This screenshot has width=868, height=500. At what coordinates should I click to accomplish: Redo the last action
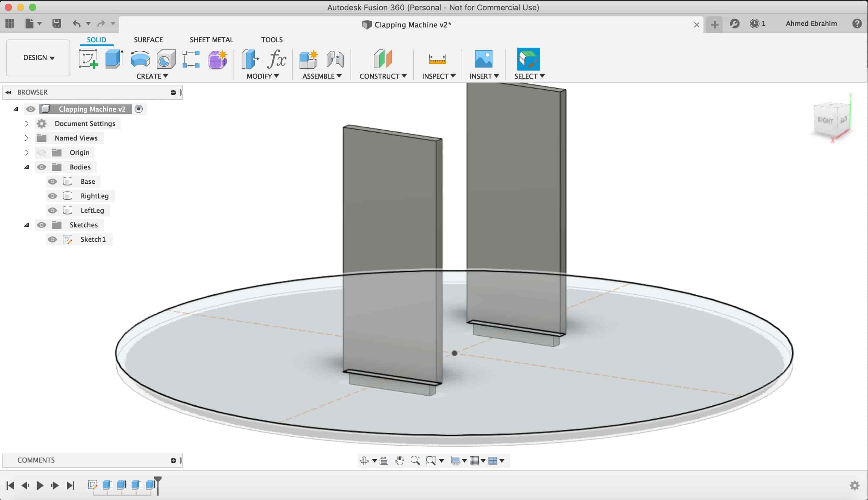pos(101,23)
